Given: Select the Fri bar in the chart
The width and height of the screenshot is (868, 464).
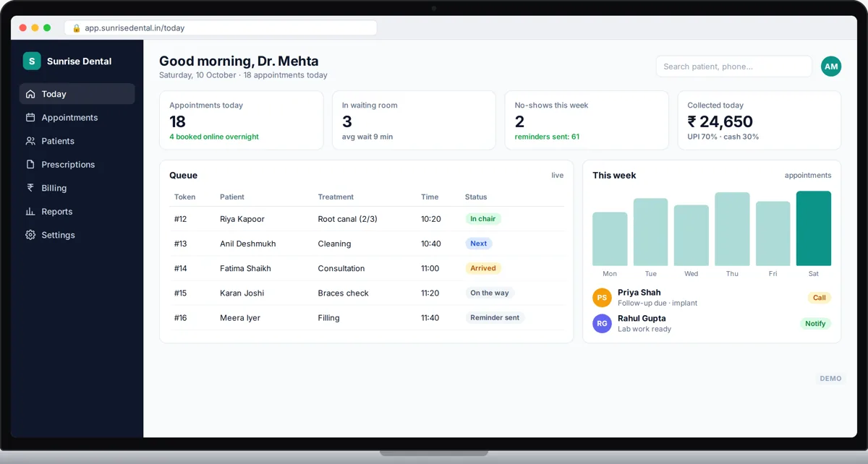Looking at the screenshot, I should click(773, 233).
